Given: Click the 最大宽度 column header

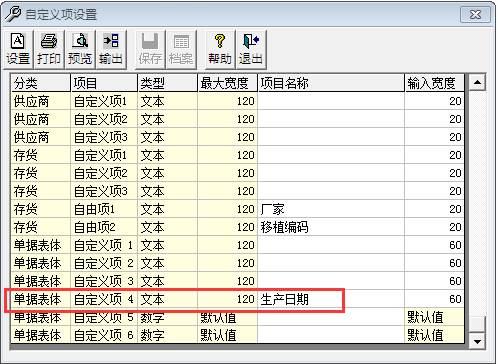Looking at the screenshot, I should coord(228,83).
